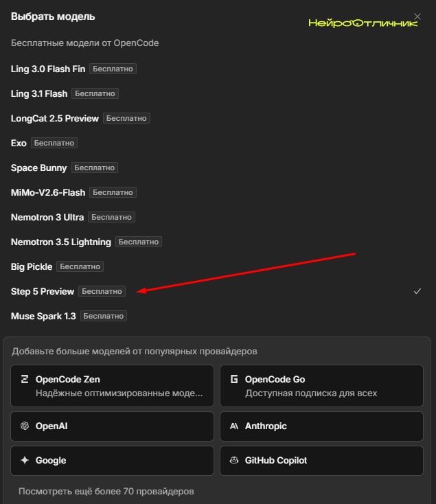
Task: Click the Бесплатно badge beside Exo
Action: tap(54, 143)
